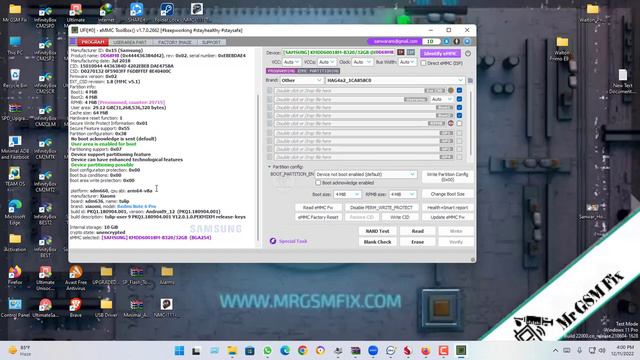
Task: Click the partition list vertical scrollbar
Action: tap(471, 122)
